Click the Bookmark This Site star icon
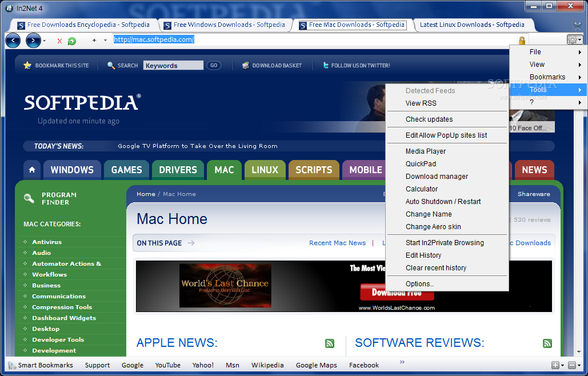588x376 pixels. [27, 65]
